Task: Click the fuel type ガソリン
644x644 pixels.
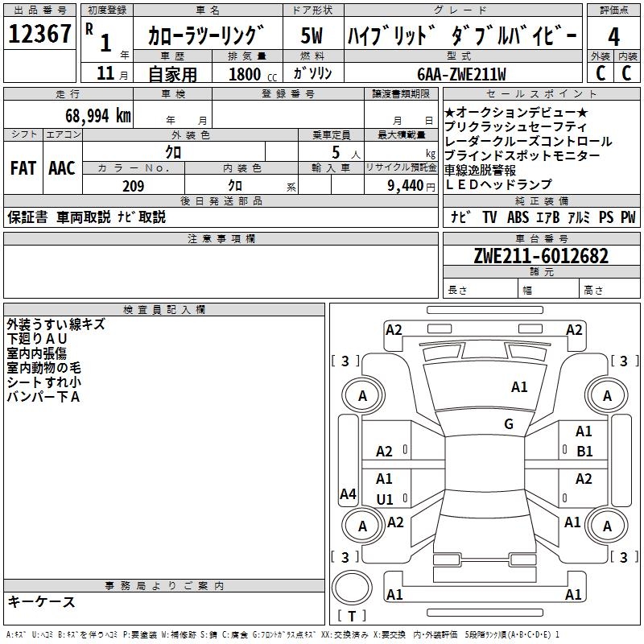Action: 312,73
